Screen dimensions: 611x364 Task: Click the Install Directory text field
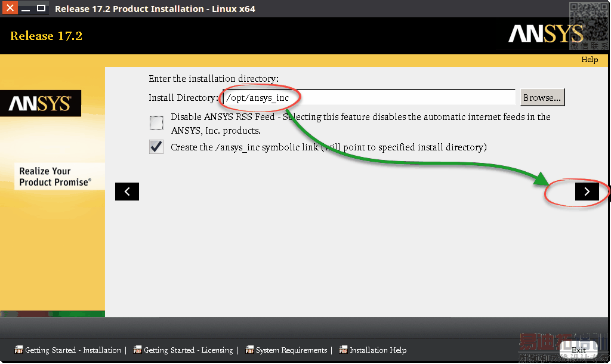(369, 97)
